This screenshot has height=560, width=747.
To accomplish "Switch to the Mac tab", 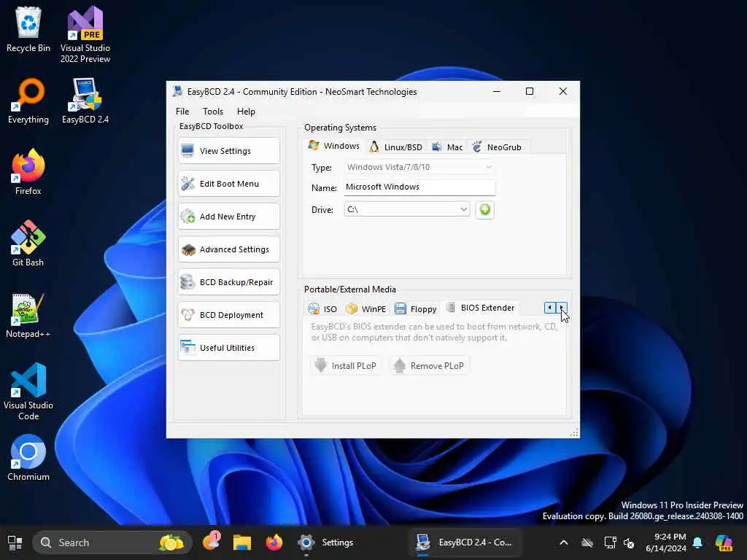I will click(447, 147).
